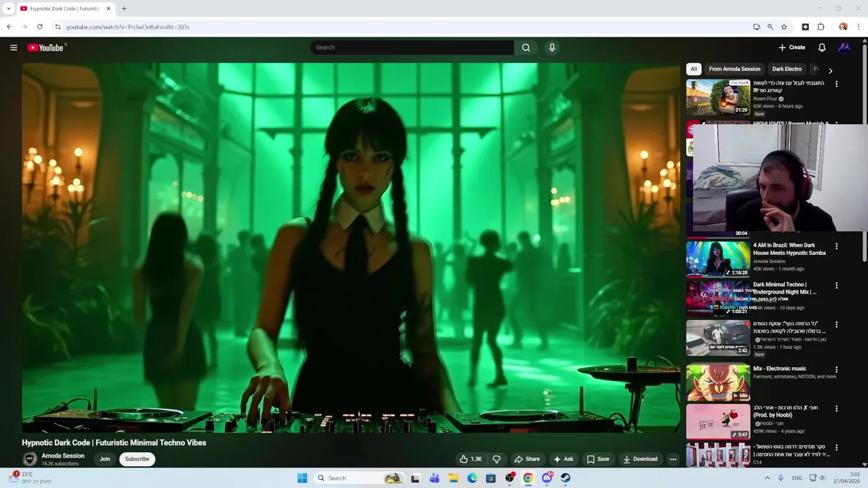This screenshot has width=868, height=488.
Task: Open options for Hoobi video row
Action: pos(836,409)
